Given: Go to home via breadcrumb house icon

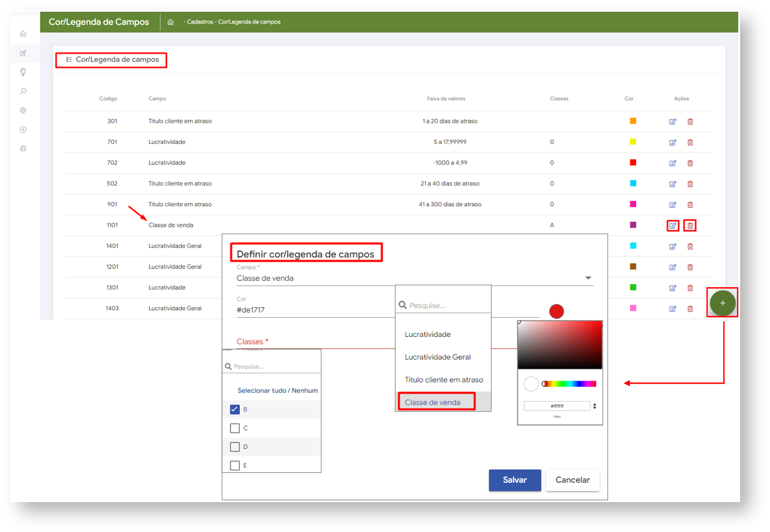Looking at the screenshot, I should tap(171, 22).
